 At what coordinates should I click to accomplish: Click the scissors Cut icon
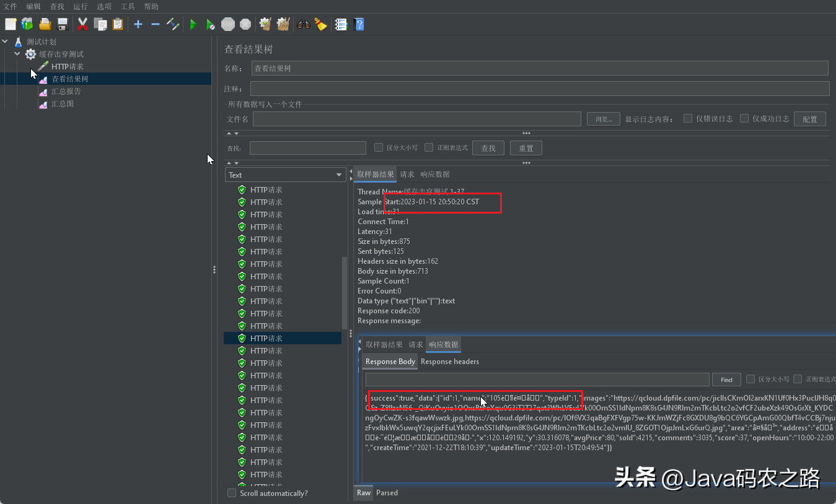pyautogui.click(x=82, y=24)
